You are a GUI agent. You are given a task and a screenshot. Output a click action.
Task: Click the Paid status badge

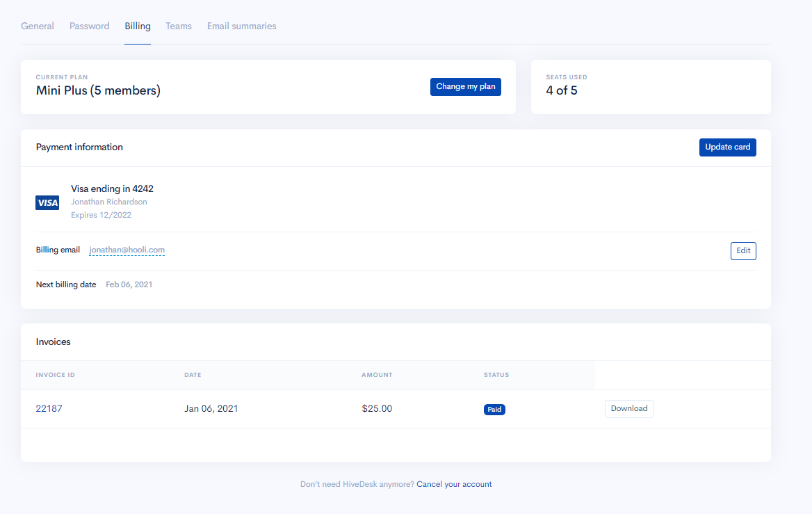coord(494,410)
